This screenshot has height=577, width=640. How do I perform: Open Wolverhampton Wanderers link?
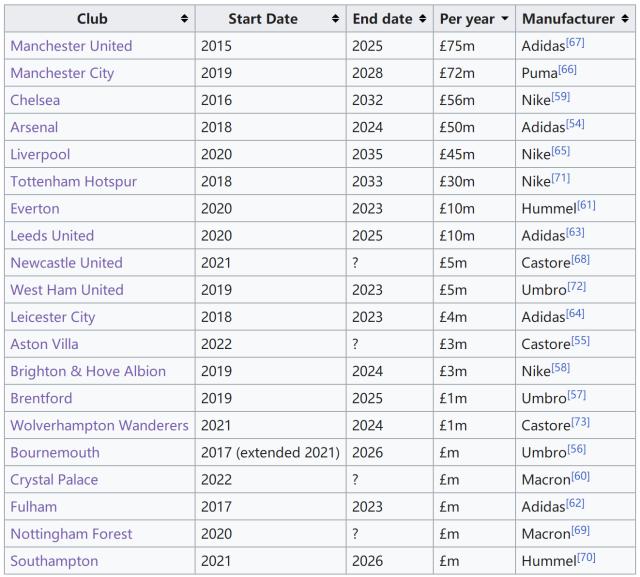point(99,425)
